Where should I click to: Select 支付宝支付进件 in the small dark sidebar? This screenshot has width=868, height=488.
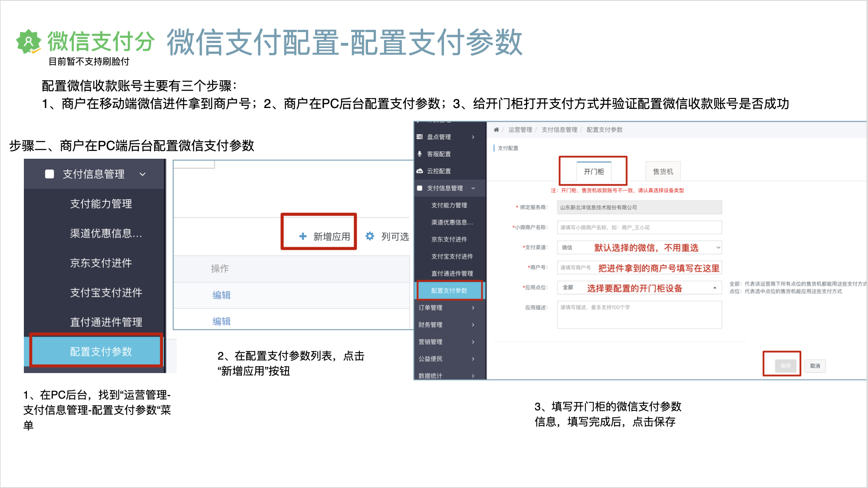point(452,256)
